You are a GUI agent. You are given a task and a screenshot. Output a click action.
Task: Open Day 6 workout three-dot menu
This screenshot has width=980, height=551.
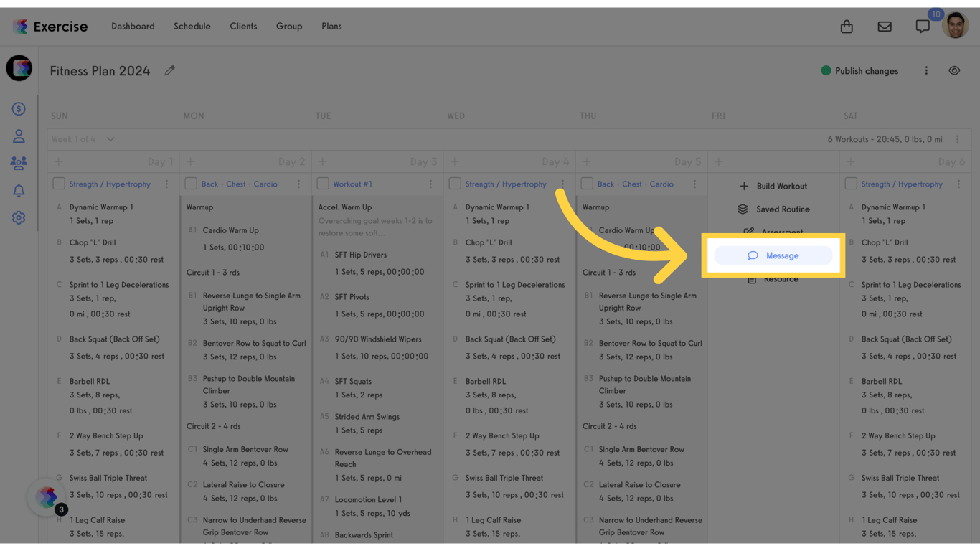click(x=958, y=184)
